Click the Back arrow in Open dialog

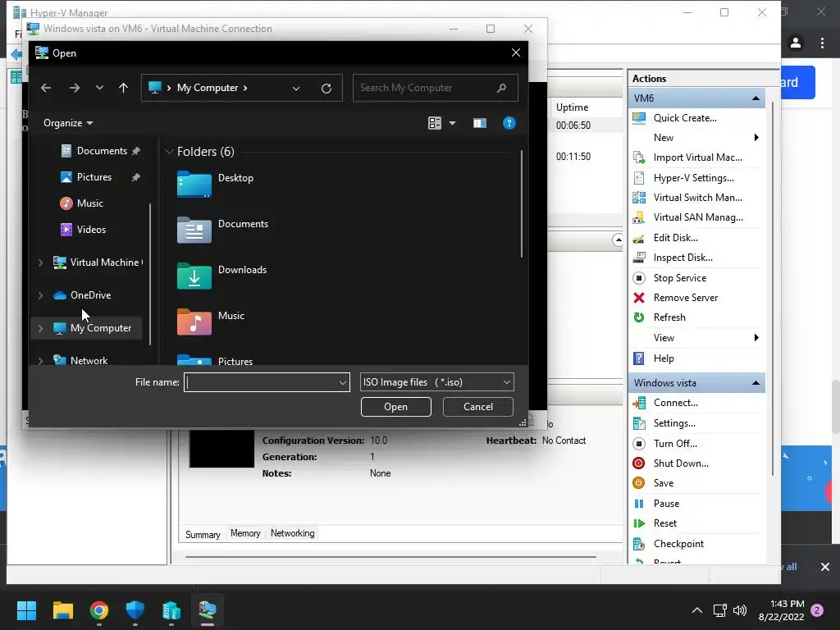46,88
